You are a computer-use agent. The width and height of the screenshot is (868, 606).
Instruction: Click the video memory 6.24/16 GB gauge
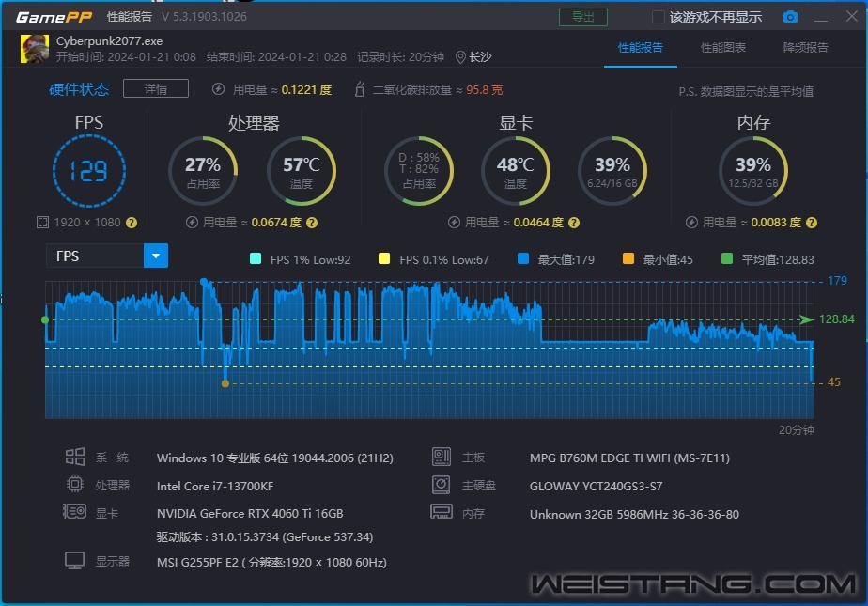coord(612,171)
